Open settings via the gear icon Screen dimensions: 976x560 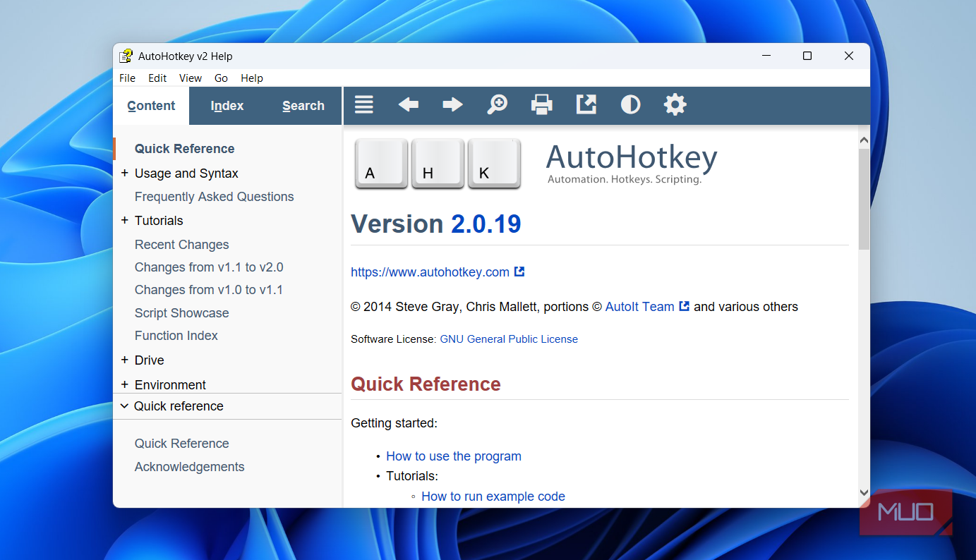pos(675,105)
